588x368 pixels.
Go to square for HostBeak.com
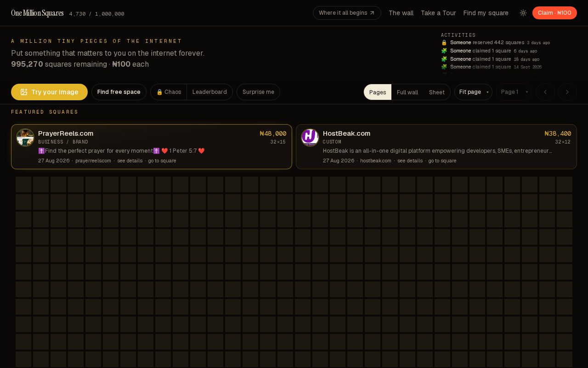tap(442, 161)
